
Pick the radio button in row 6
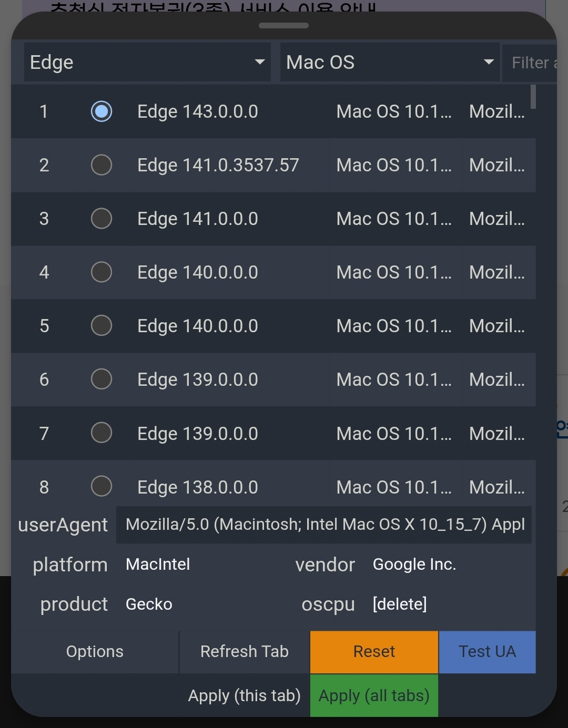pos(102,379)
